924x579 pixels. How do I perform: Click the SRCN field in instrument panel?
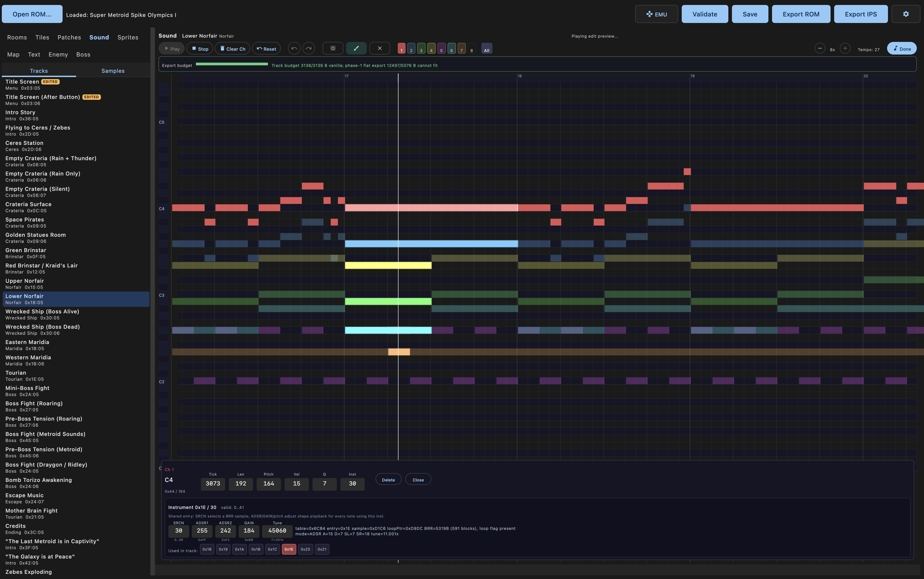[x=179, y=531]
